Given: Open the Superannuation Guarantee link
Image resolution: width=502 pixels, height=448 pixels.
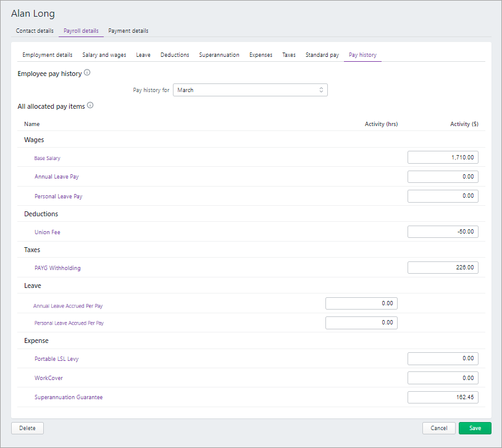Looking at the screenshot, I should click(x=69, y=397).
